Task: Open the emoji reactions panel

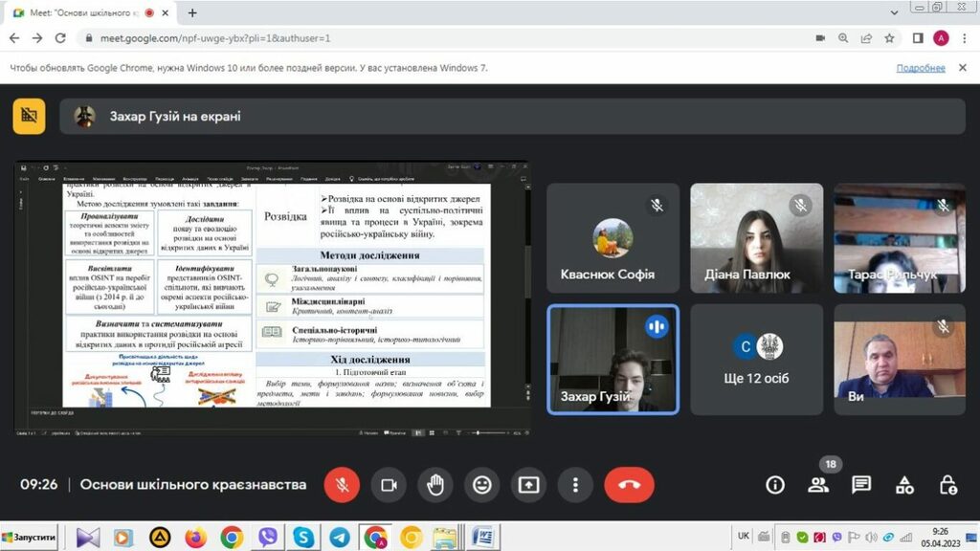Action: click(482, 485)
